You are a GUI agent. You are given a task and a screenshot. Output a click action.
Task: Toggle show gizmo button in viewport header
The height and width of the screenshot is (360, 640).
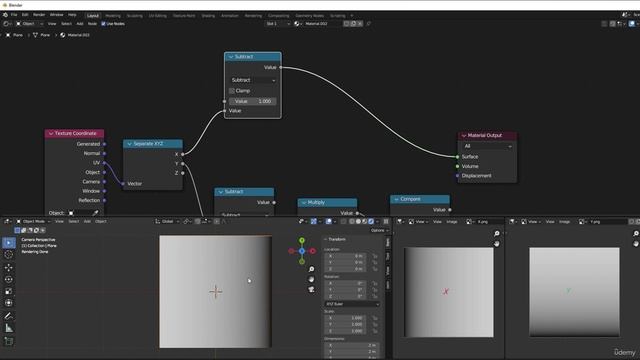coord(314,221)
